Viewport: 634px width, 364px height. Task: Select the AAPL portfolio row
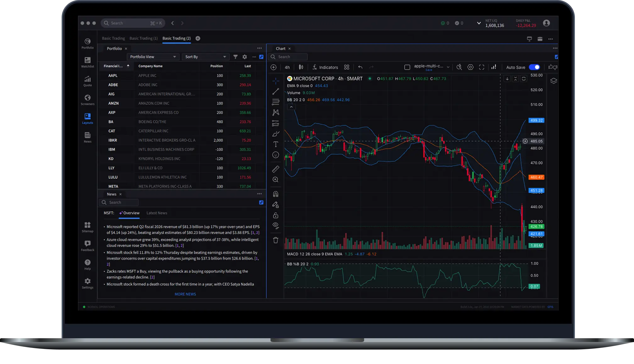pos(182,75)
